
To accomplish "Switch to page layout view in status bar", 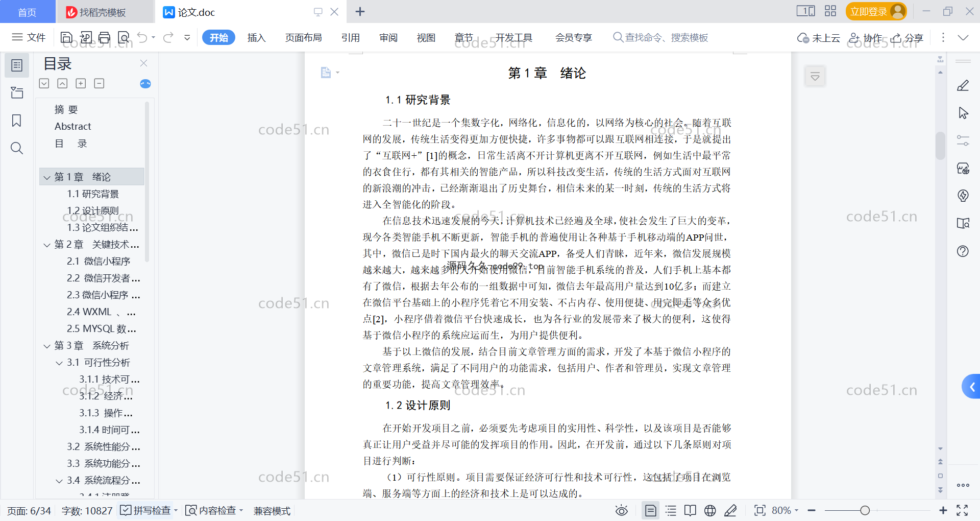I will [650, 510].
